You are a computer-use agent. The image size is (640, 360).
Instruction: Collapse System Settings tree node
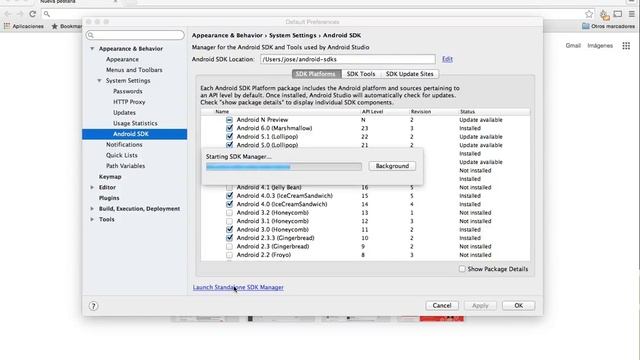[99, 81]
